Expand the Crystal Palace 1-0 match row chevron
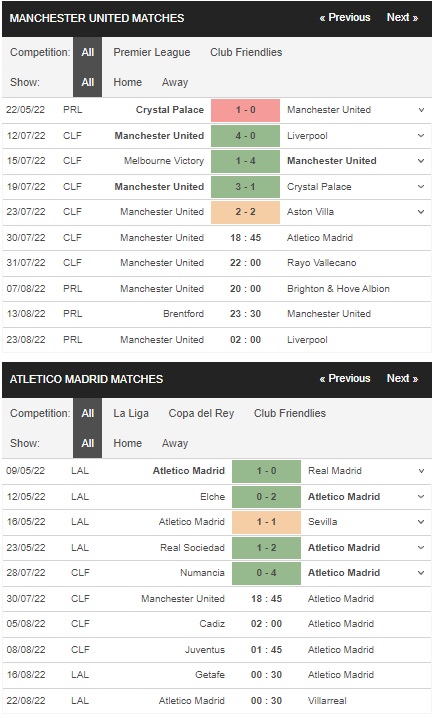The height and width of the screenshot is (718, 433). [x=421, y=110]
